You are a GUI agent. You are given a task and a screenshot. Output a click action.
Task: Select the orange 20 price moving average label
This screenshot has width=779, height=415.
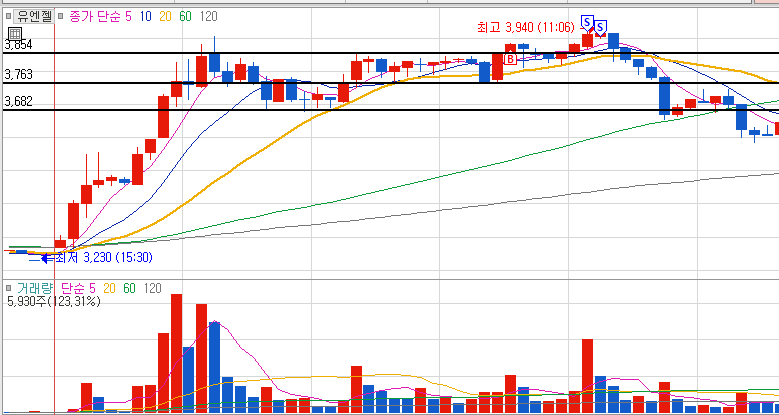pyautogui.click(x=165, y=16)
